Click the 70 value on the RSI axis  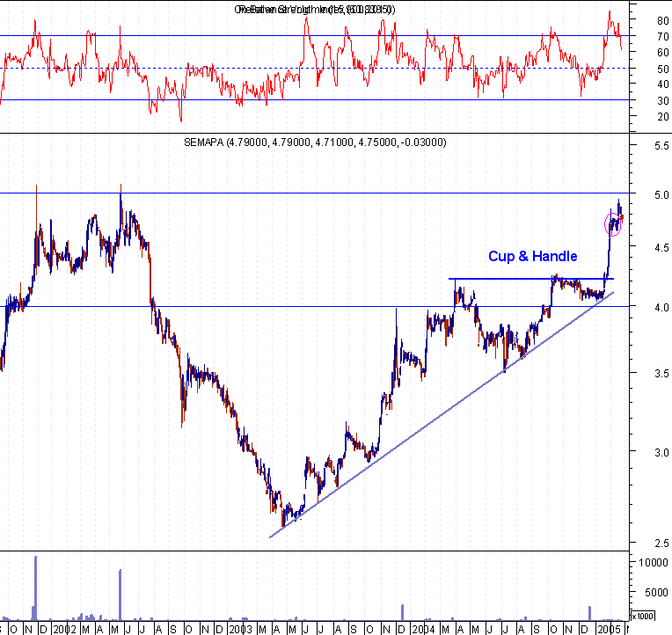pos(663,37)
